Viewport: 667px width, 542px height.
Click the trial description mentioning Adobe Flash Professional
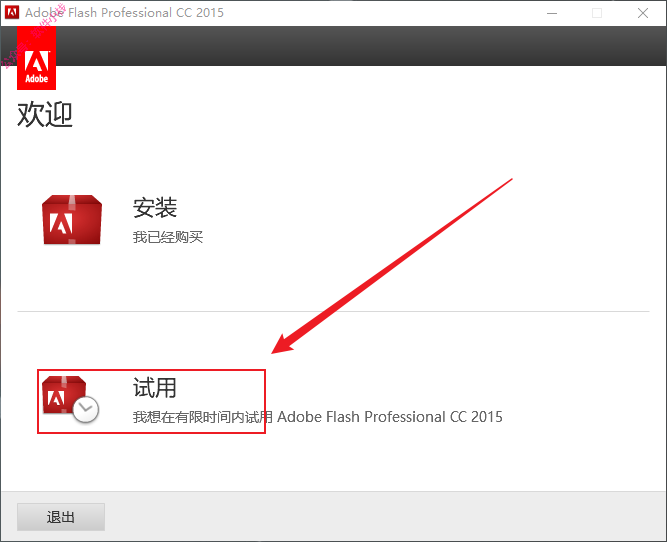click(317, 417)
